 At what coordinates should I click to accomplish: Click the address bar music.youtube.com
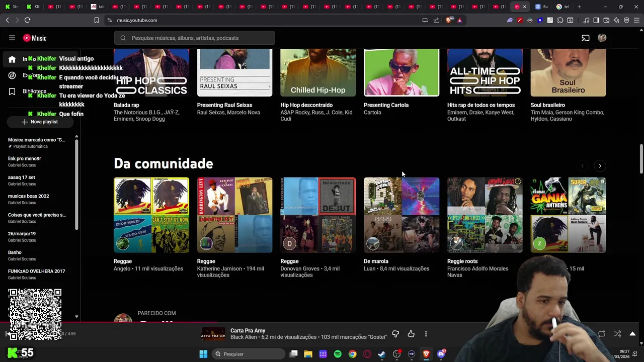tap(137, 20)
